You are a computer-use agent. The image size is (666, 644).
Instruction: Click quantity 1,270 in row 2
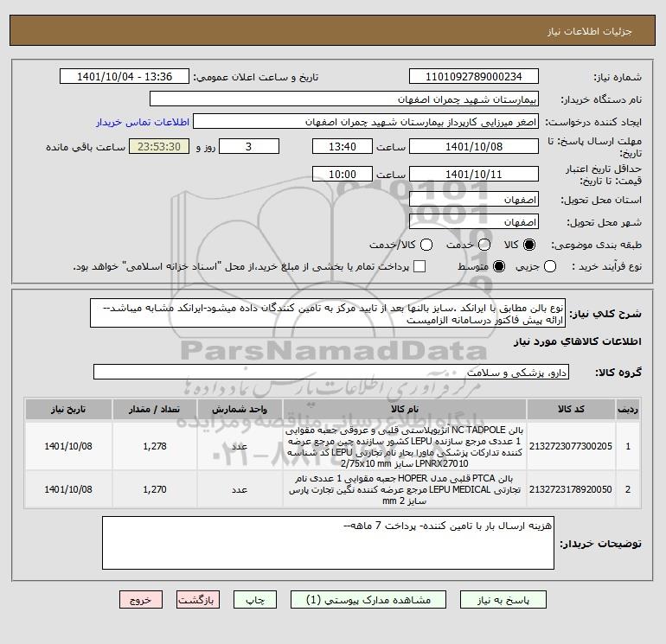click(155, 489)
